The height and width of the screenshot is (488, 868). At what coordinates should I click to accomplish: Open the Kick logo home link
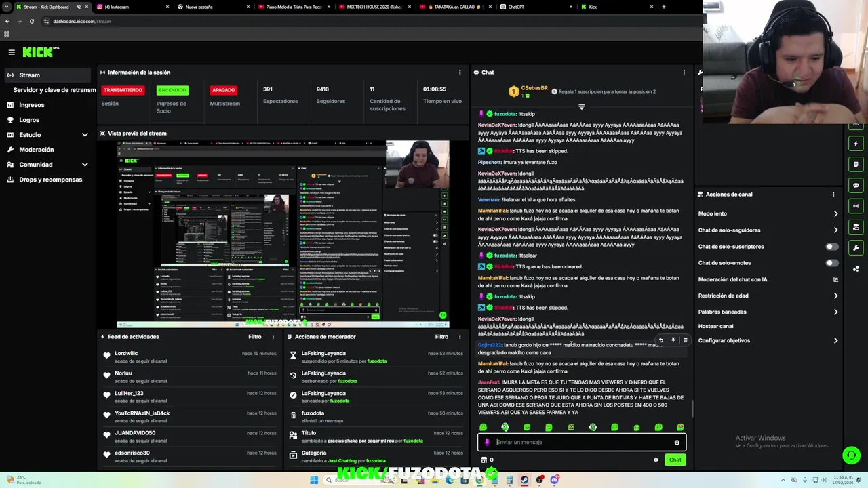(x=41, y=52)
